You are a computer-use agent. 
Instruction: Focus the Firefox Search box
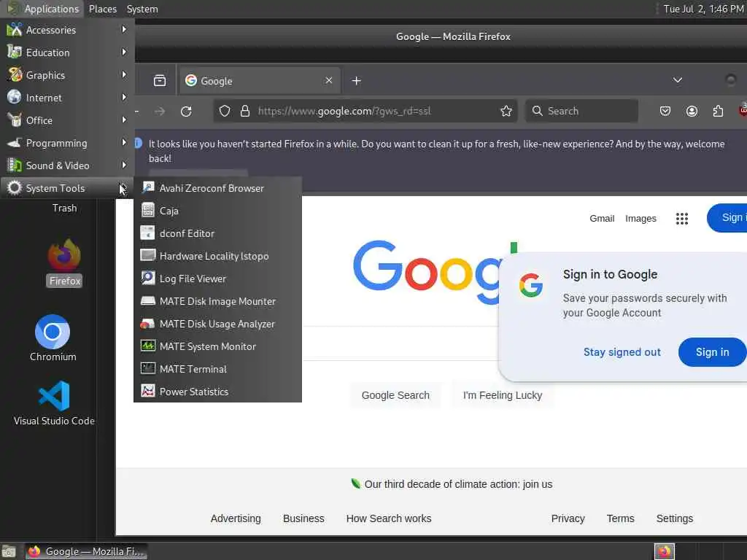tap(581, 111)
